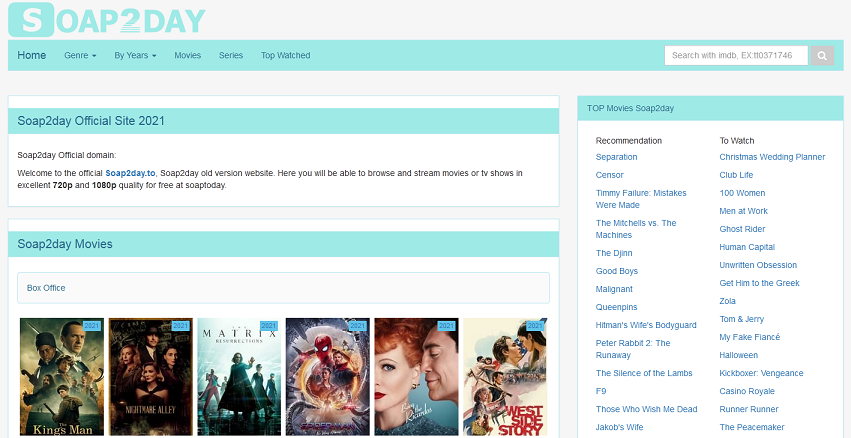This screenshot has height=438, width=851.
Task: Open the 100 Women link
Action: [x=742, y=193]
